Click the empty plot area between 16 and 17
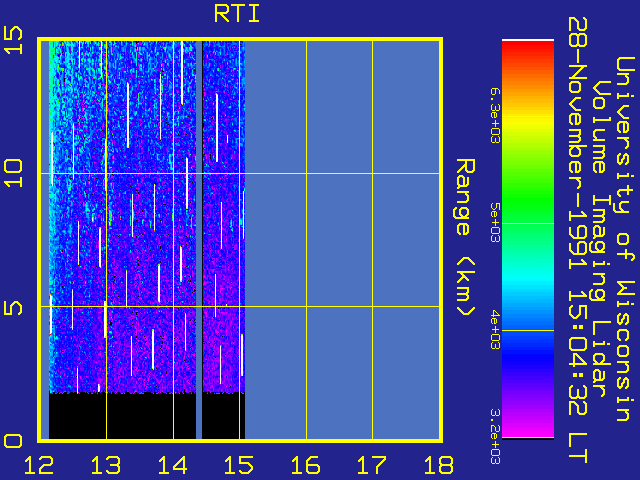Viewport: 640px width, 480px height. tap(339, 240)
